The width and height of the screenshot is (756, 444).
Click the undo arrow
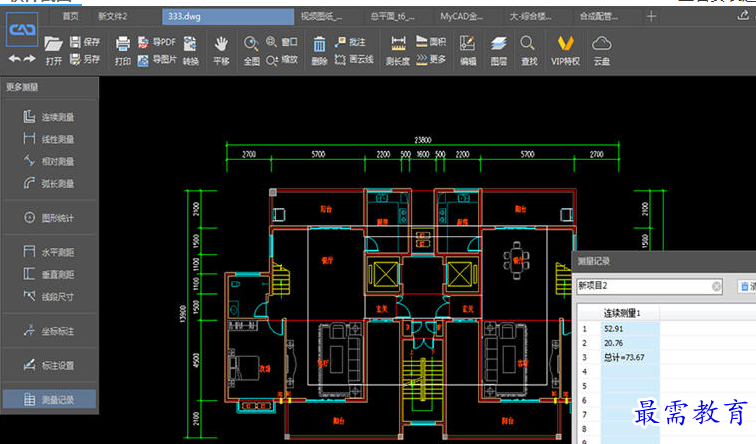pyautogui.click(x=14, y=58)
